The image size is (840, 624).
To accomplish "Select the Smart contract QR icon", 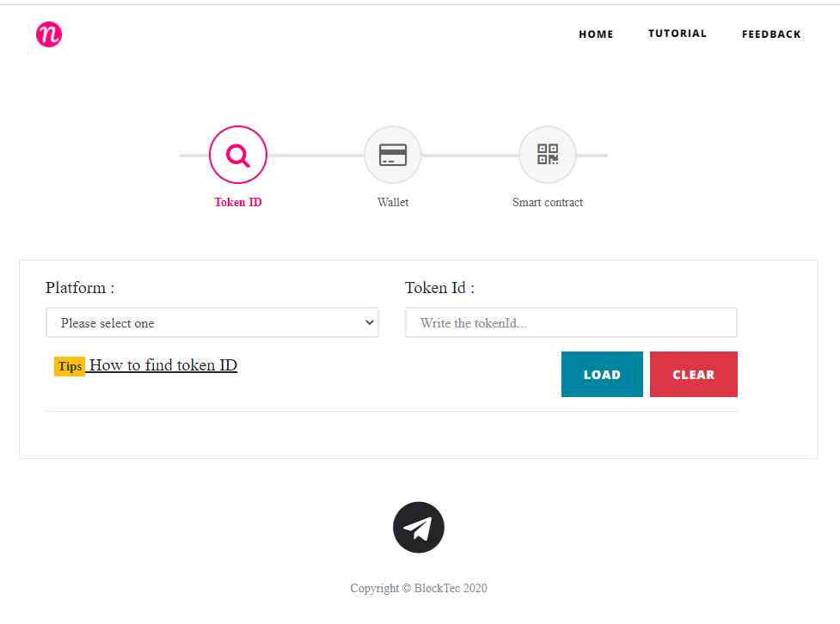I will (x=548, y=155).
